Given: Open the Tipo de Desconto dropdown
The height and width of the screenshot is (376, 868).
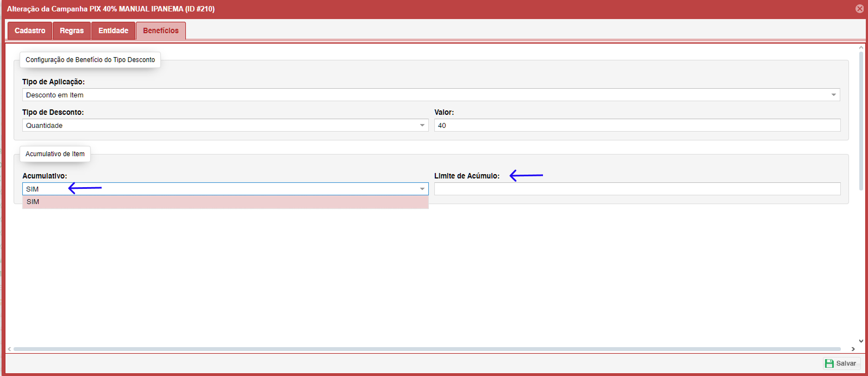Looking at the screenshot, I should [422, 126].
